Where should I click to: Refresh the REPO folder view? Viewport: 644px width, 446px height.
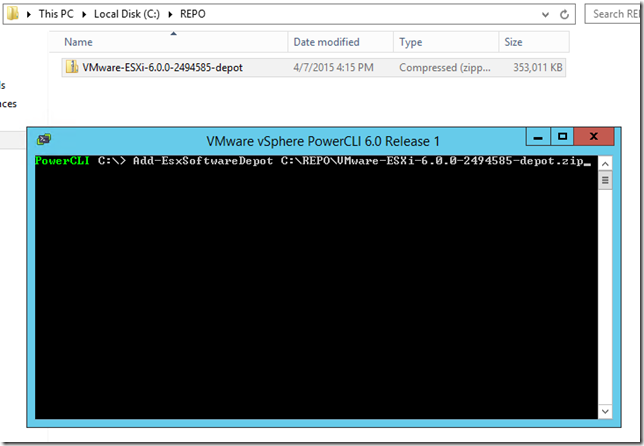pyautogui.click(x=565, y=15)
